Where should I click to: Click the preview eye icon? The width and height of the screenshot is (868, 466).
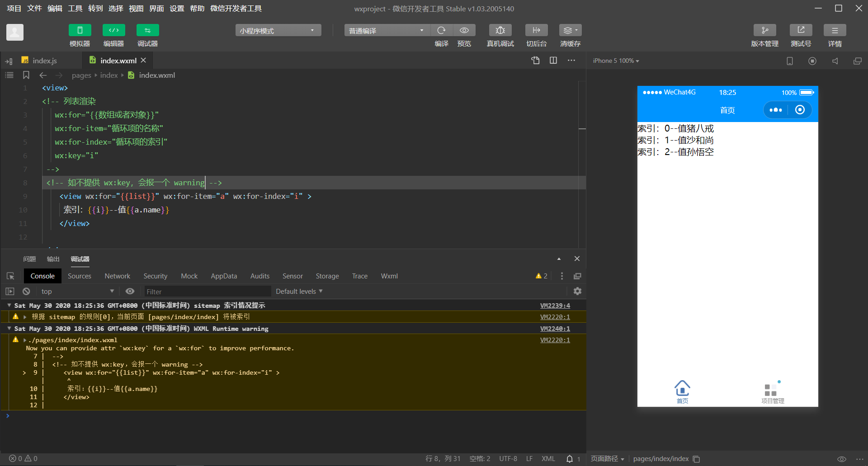(464, 30)
